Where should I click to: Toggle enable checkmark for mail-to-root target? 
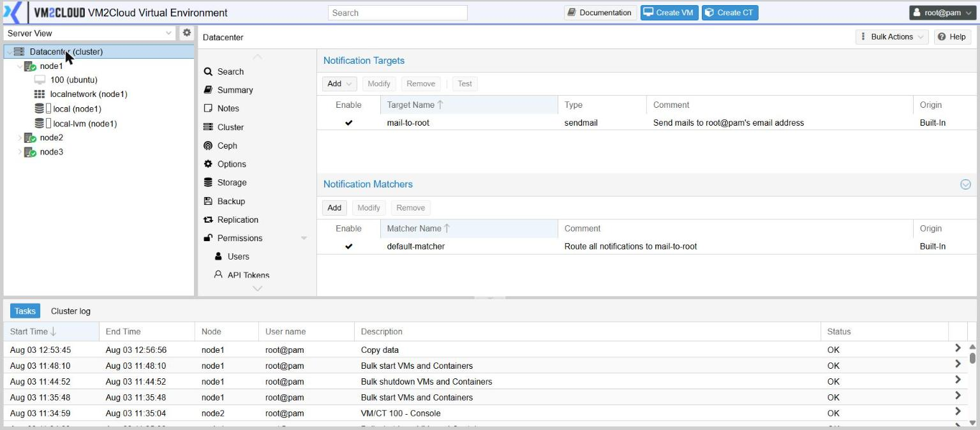(348, 123)
